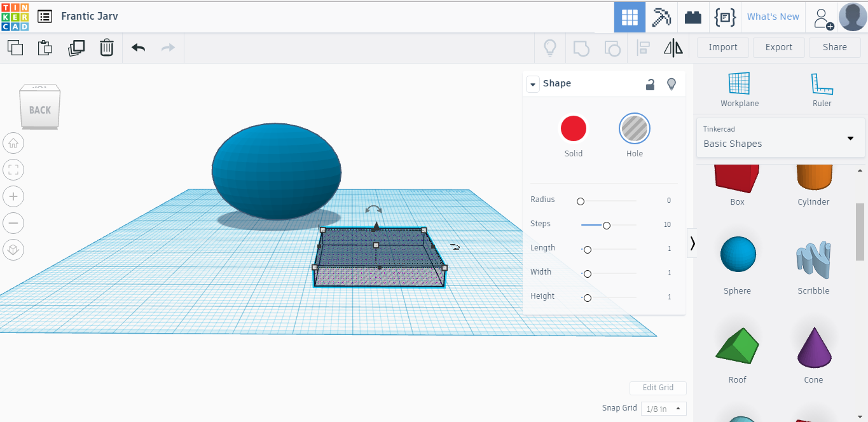This screenshot has height=422, width=868.
Task: Click the Copy icon in toolbar
Action: (15, 48)
